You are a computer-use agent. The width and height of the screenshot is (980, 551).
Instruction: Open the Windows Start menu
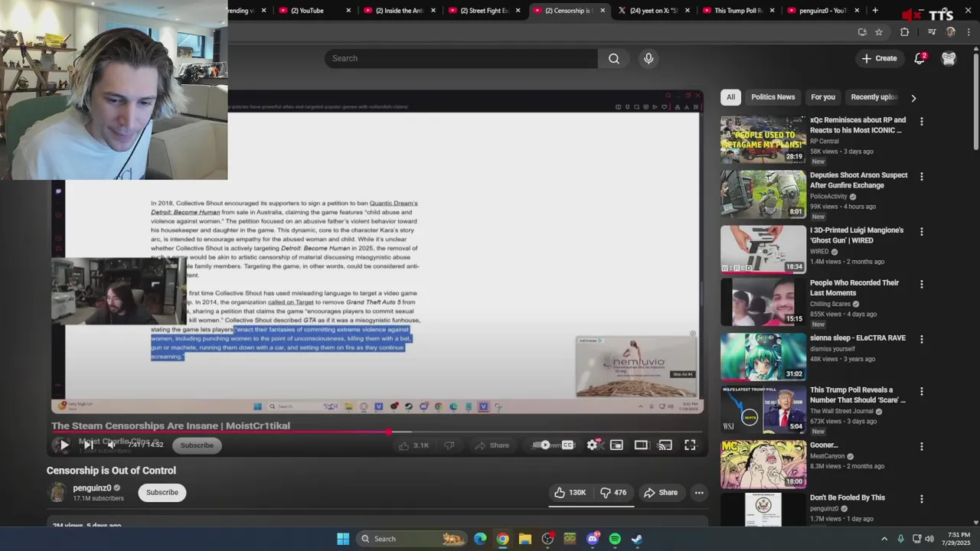343,539
